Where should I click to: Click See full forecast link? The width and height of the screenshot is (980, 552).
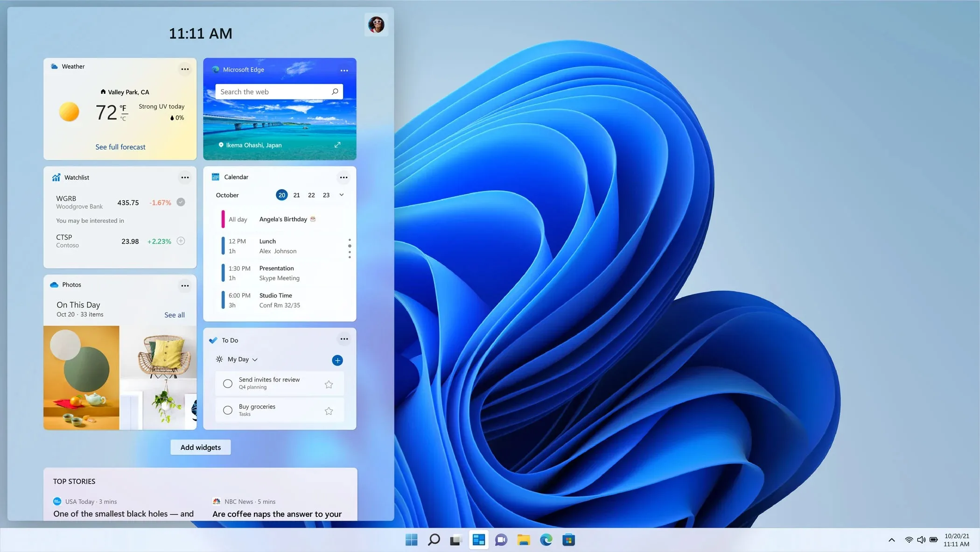coord(120,147)
